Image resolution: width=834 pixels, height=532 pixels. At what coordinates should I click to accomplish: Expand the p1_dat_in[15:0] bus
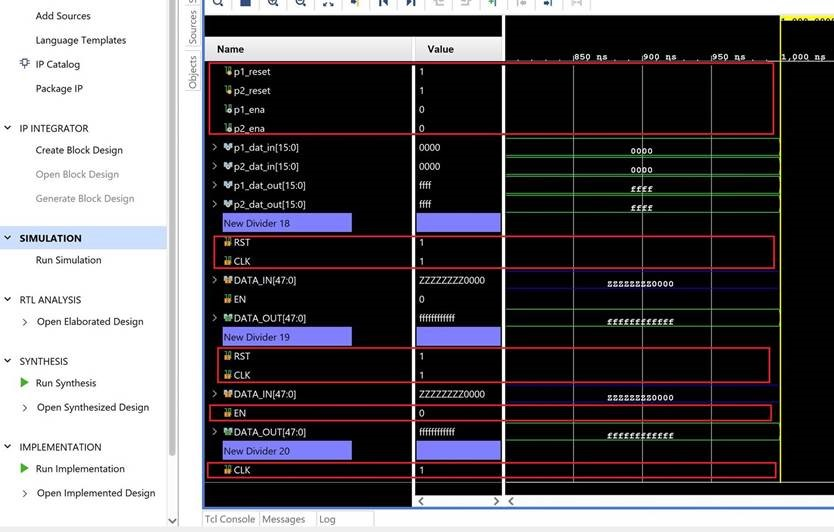click(x=215, y=148)
